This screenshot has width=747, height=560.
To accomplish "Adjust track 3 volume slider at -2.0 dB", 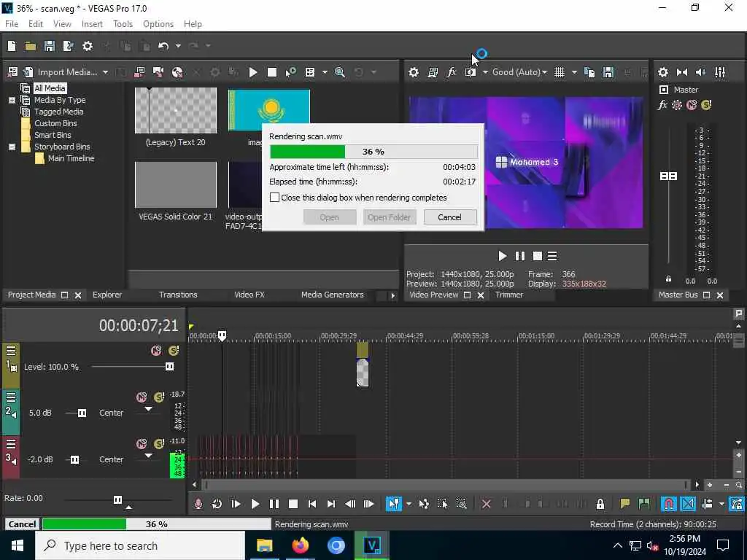I will [x=74, y=459].
